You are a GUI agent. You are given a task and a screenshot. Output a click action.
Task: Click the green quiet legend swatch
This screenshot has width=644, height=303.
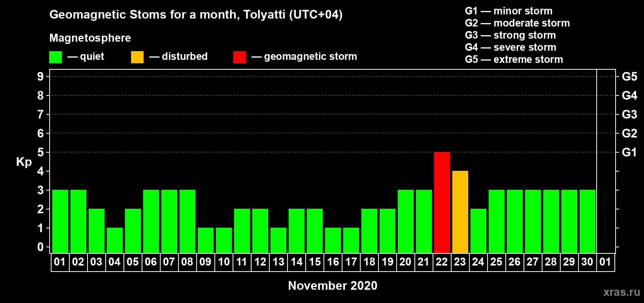(x=55, y=57)
